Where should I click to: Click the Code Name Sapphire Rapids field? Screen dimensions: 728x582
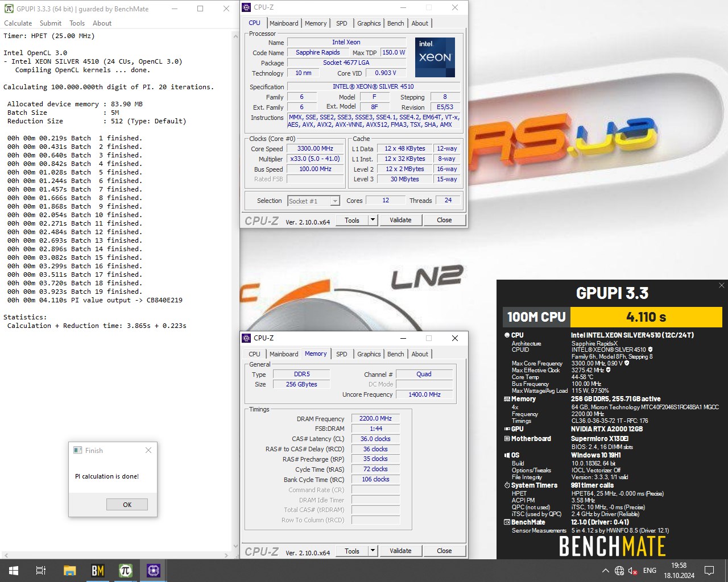317,52
